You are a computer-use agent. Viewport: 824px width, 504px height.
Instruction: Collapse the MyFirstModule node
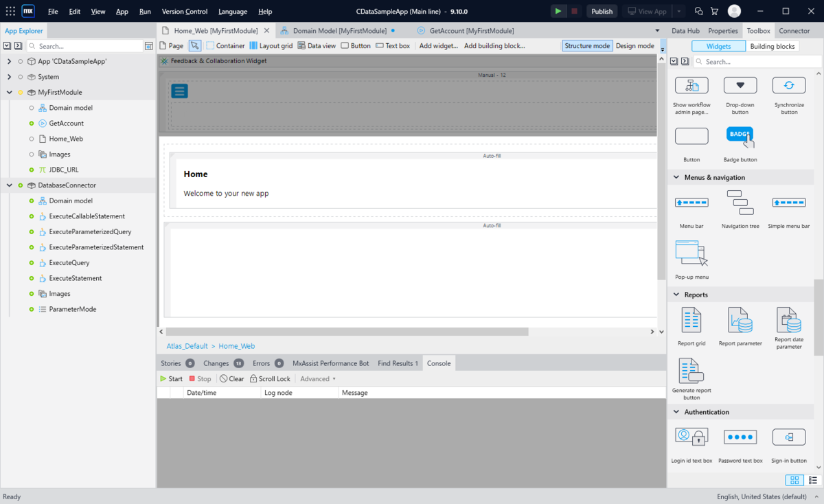pos(10,92)
